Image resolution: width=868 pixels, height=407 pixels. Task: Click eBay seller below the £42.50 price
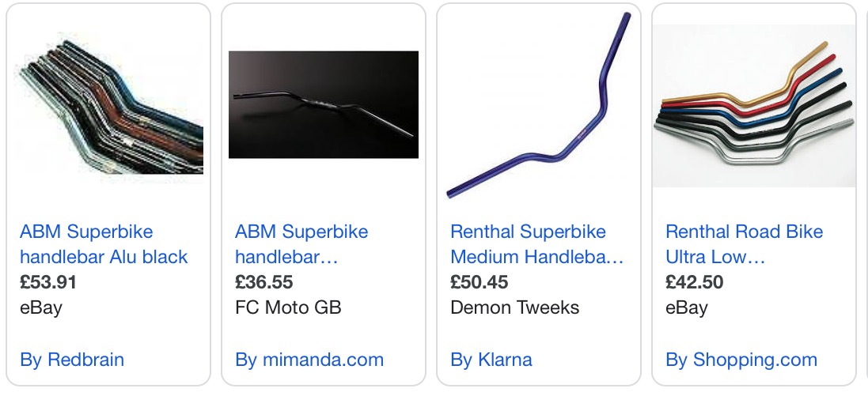(x=686, y=307)
